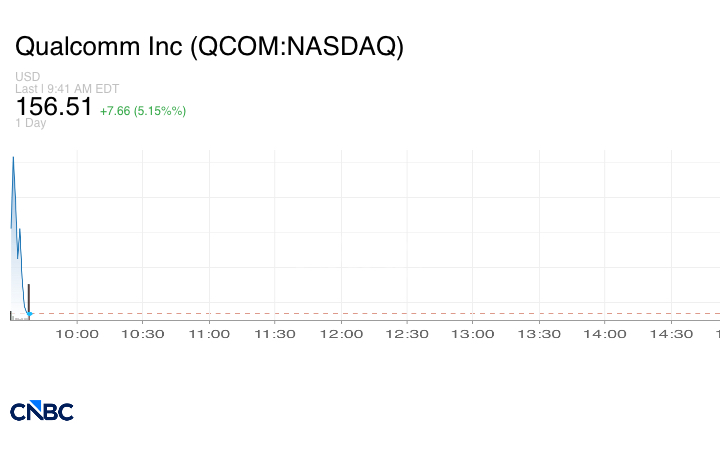
Task: Select the 1 Day range label
Action: [x=30, y=123]
